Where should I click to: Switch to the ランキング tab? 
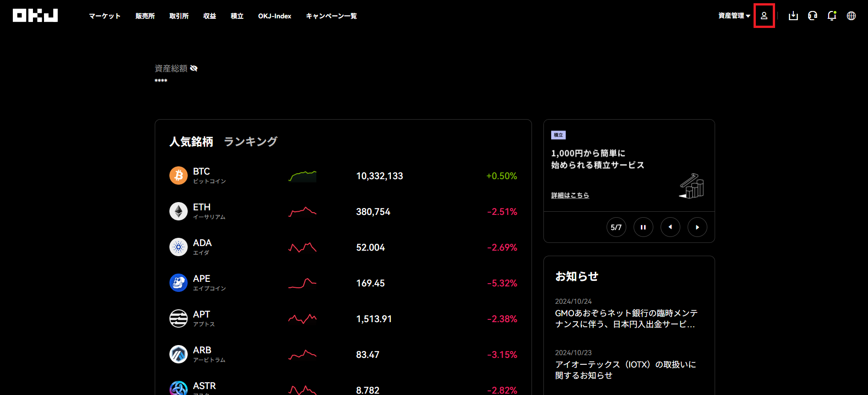tap(250, 142)
